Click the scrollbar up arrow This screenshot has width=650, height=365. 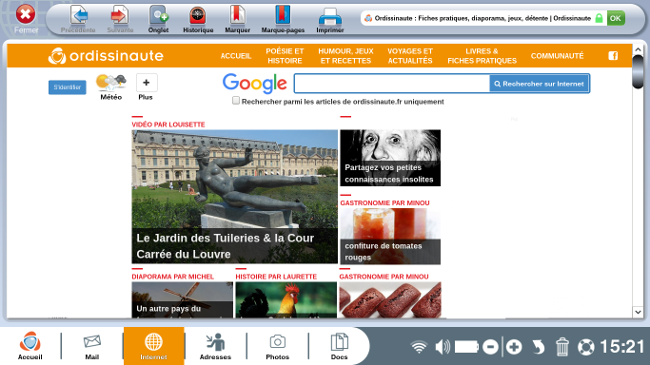638,50
